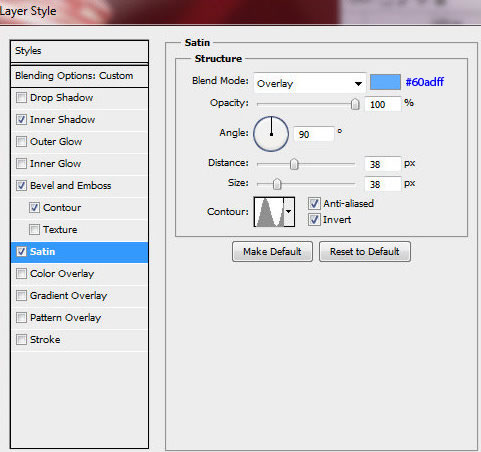Enable the Outer Glow checkbox

(21, 142)
